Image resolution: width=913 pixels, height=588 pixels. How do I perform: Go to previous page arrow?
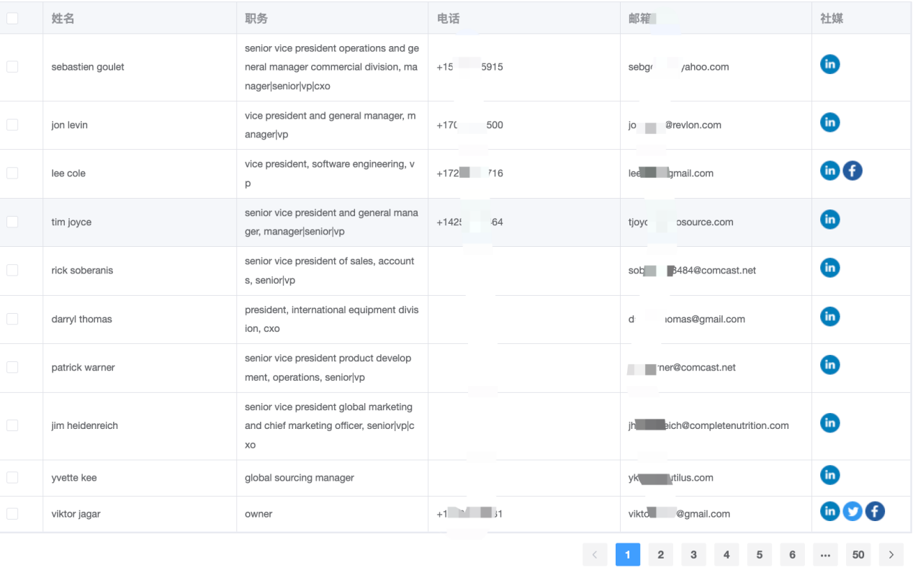click(x=595, y=554)
